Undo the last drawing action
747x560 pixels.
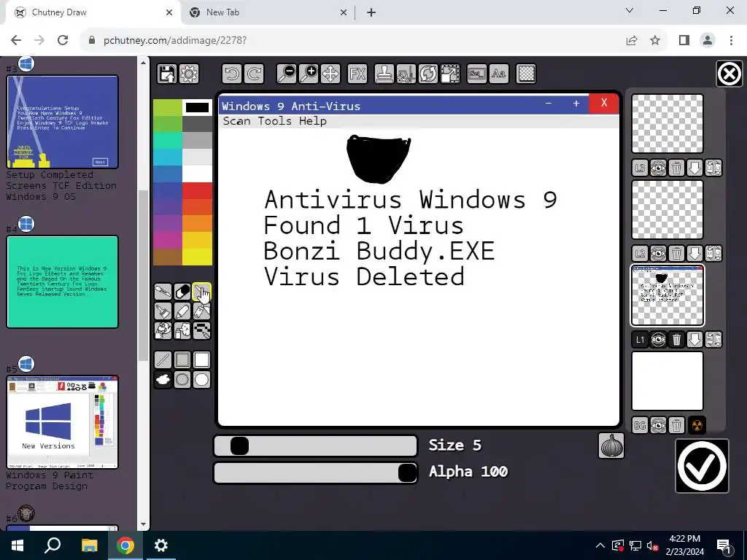(x=232, y=74)
